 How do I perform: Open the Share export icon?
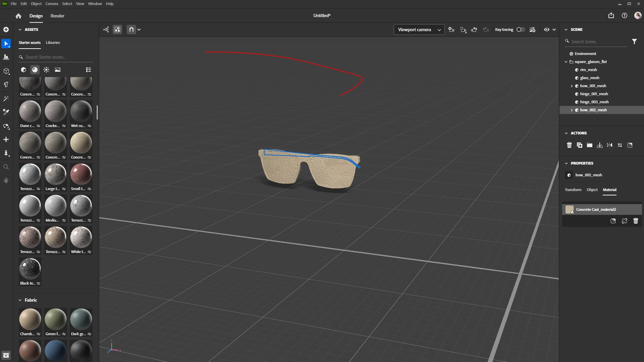pyautogui.click(x=611, y=15)
